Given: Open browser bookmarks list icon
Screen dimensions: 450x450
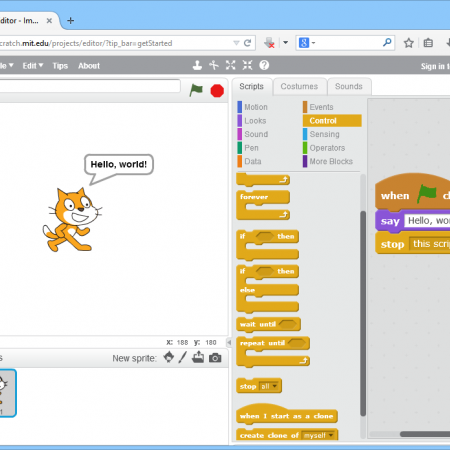Looking at the screenshot, I should (428, 43).
